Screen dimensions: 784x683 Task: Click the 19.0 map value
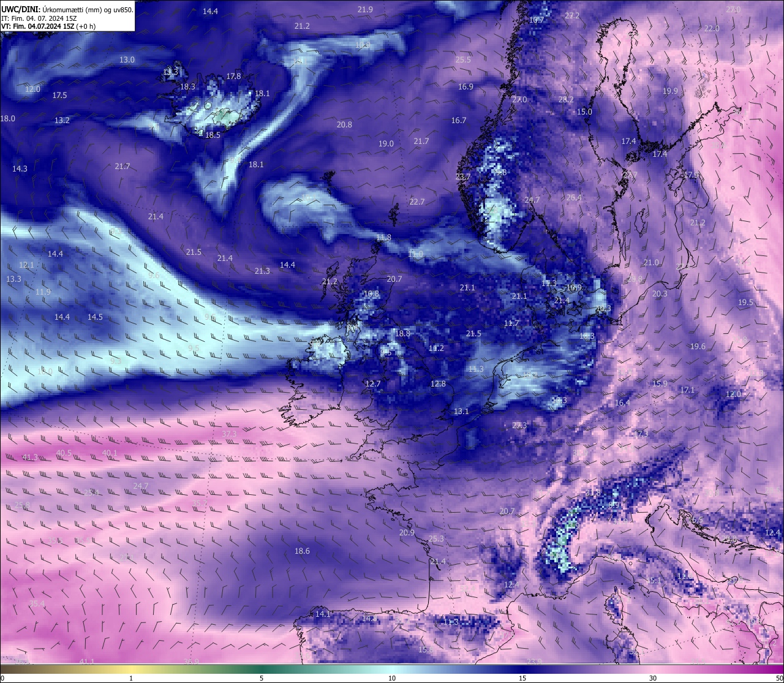(x=386, y=143)
